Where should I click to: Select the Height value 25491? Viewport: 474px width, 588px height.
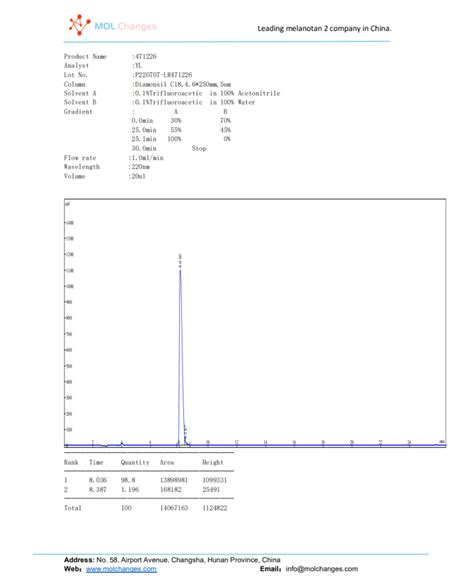coord(211,489)
